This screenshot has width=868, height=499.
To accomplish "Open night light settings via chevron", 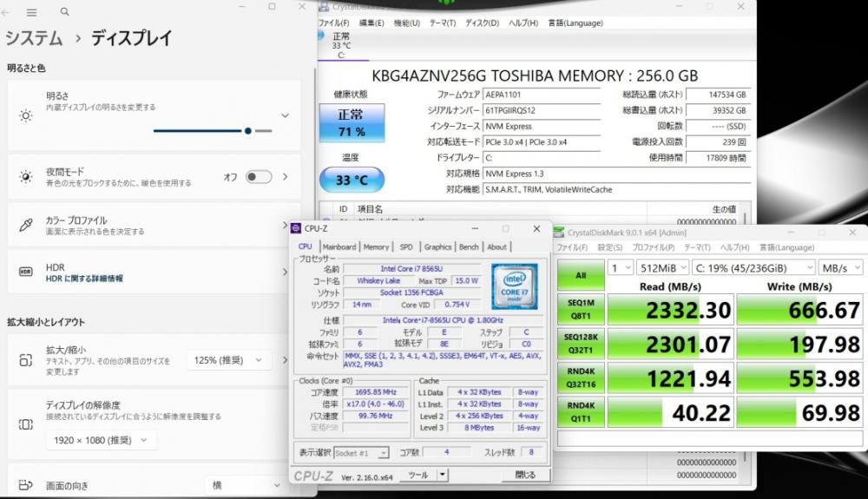I will (285, 177).
